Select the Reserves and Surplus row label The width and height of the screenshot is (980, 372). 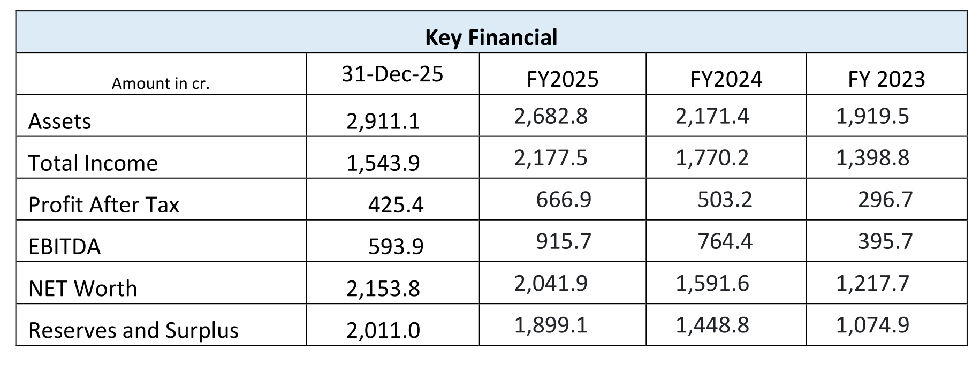tap(133, 330)
